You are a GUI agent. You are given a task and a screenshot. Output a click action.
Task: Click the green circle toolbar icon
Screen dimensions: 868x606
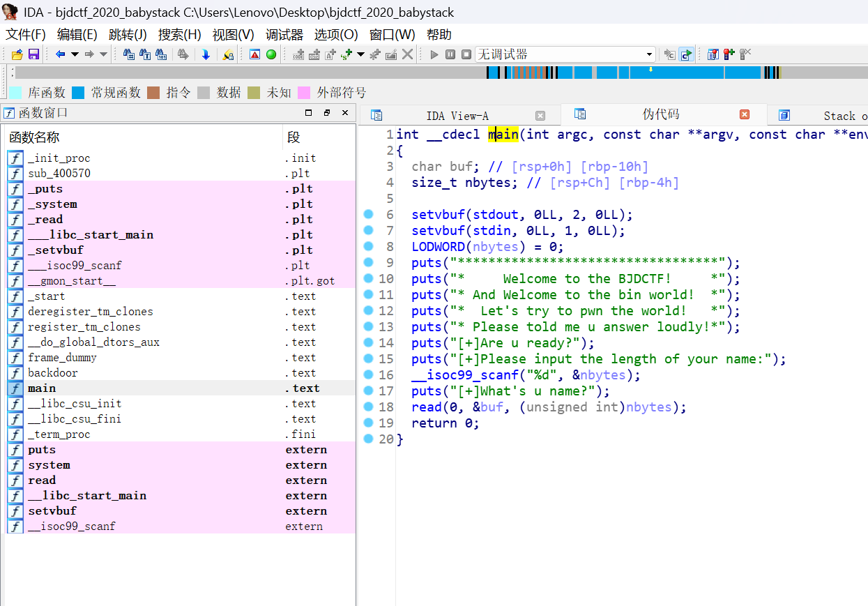271,54
